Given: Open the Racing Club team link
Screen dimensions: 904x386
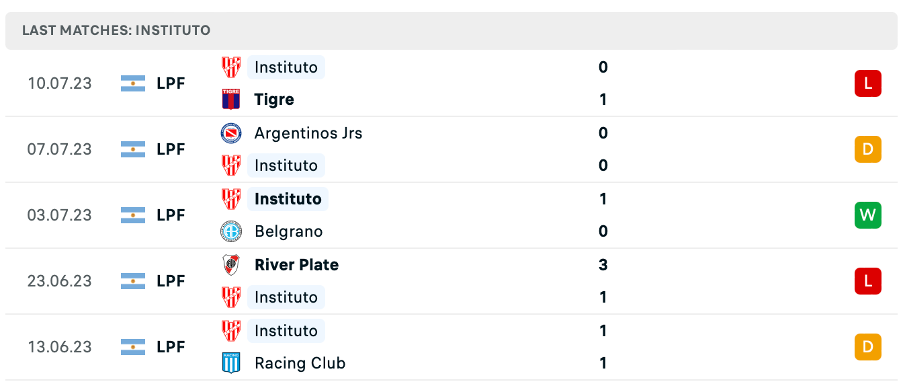Looking at the screenshot, I should (300, 364).
